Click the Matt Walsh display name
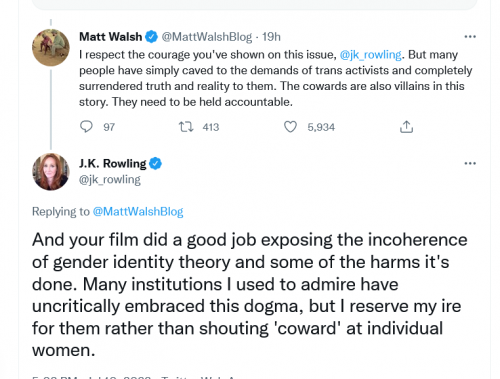 (110, 37)
